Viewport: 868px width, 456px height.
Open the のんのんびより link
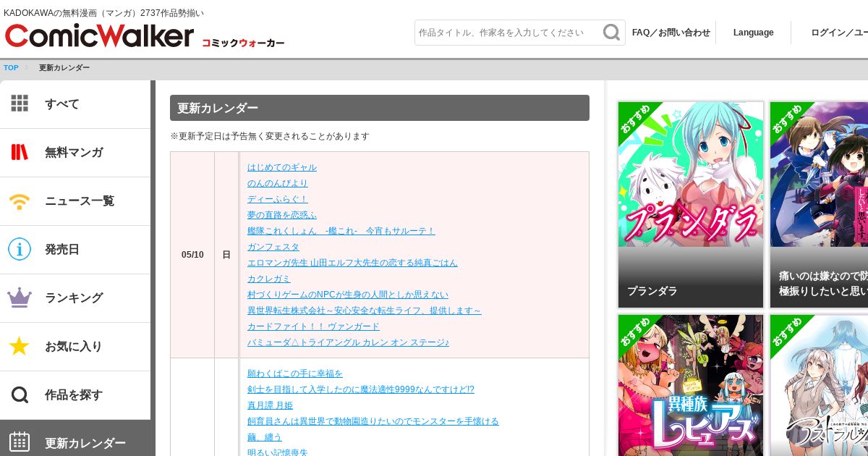click(278, 183)
